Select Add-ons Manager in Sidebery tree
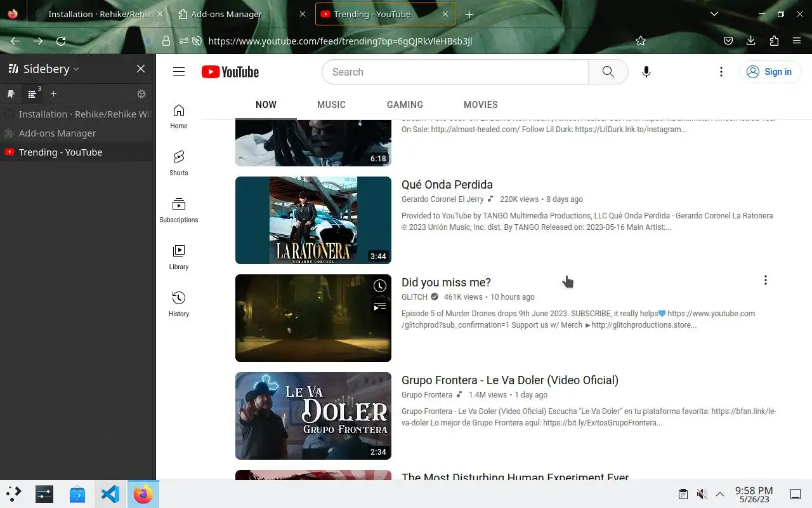This screenshot has width=812, height=508. (x=77, y=133)
